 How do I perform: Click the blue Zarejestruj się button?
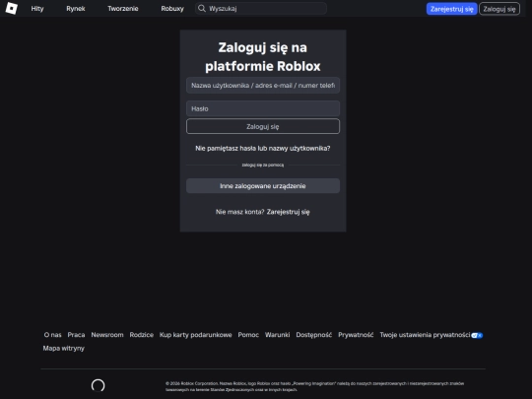pos(451,9)
